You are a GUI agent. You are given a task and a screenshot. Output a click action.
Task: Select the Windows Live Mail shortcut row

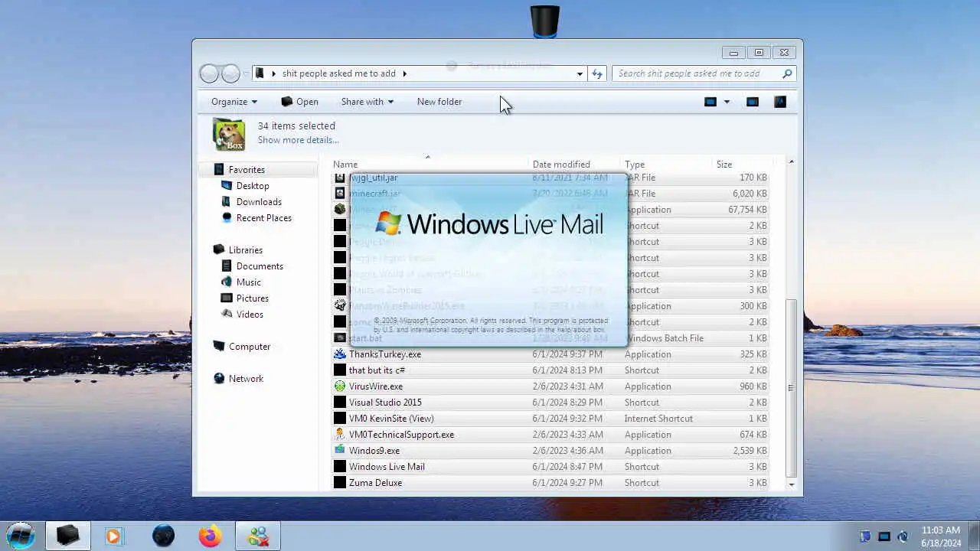tap(551, 467)
